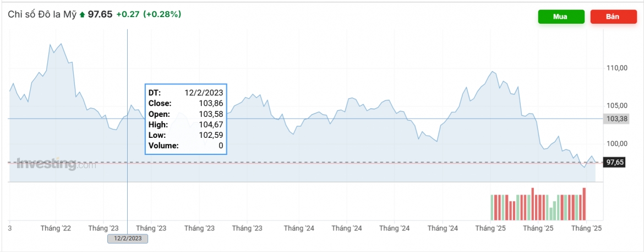Click the first green volume bar on the left

(x=492, y=207)
